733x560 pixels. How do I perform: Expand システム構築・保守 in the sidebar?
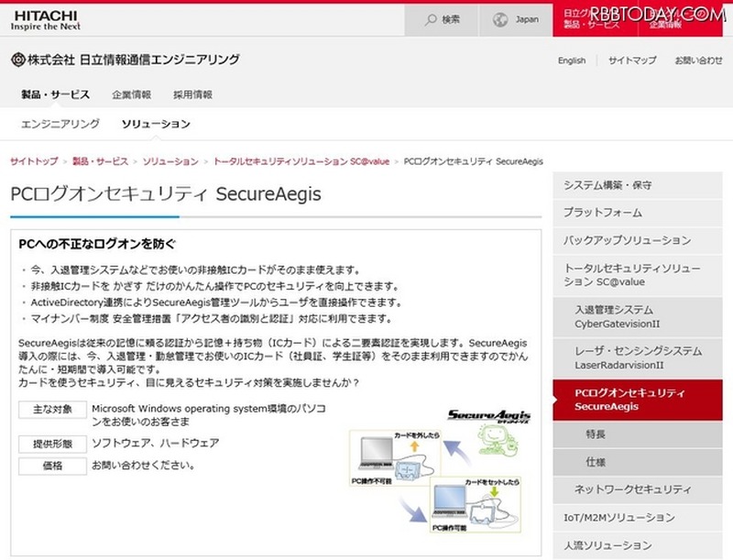click(x=607, y=185)
